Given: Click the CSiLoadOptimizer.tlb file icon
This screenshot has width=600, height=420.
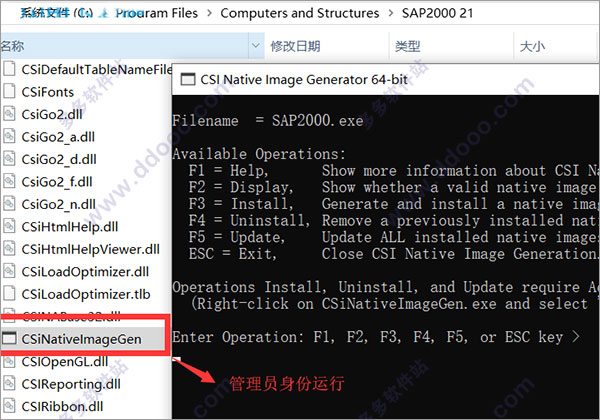Looking at the screenshot, I should click(x=9, y=294).
